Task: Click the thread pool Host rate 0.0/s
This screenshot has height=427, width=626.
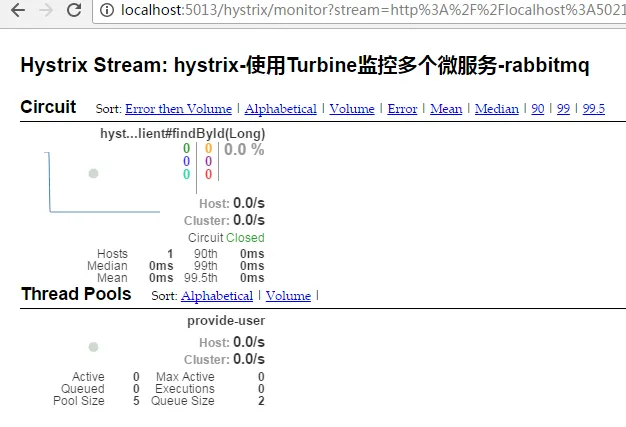Action: [x=249, y=342]
